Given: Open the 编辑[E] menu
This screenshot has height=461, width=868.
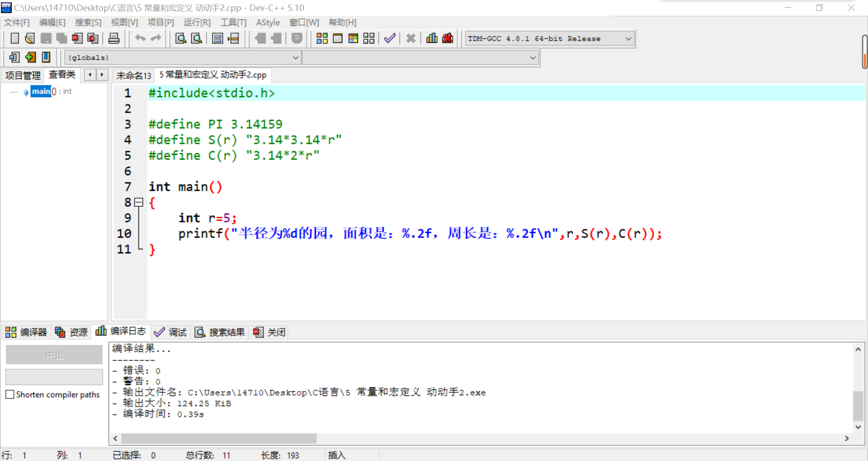Looking at the screenshot, I should coord(52,22).
